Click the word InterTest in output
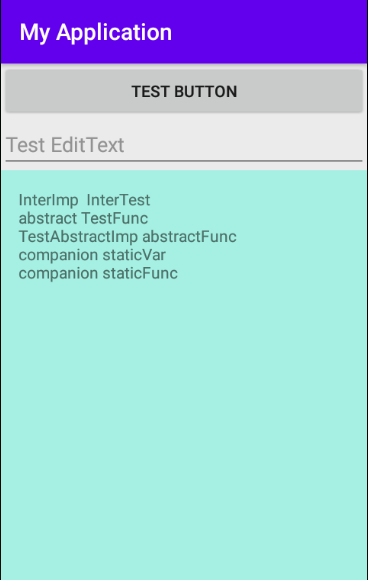 (x=118, y=200)
